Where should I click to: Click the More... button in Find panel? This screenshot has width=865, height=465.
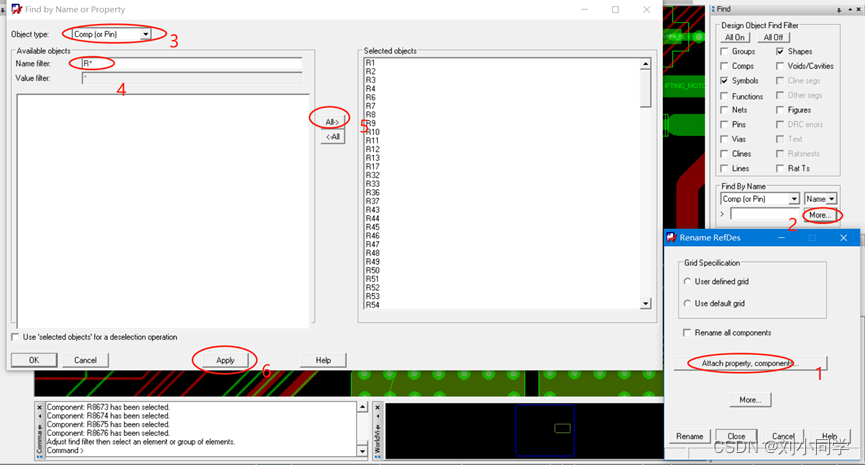coord(820,214)
